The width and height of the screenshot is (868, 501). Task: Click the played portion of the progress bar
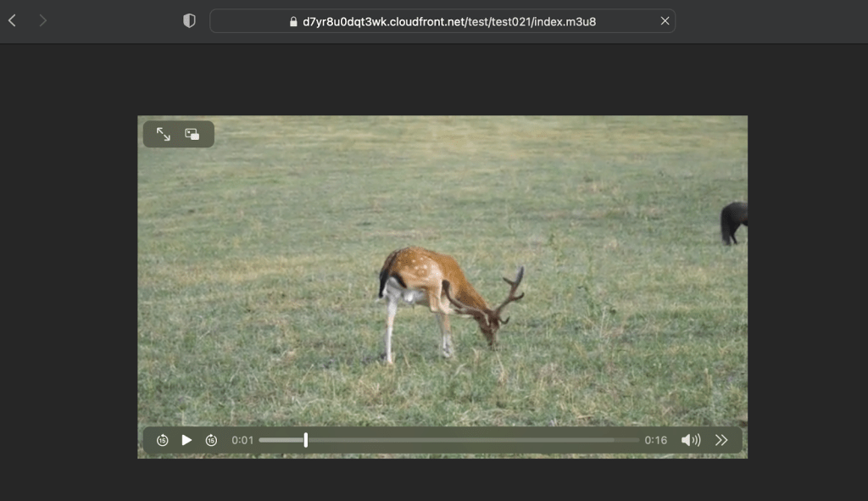click(281, 440)
